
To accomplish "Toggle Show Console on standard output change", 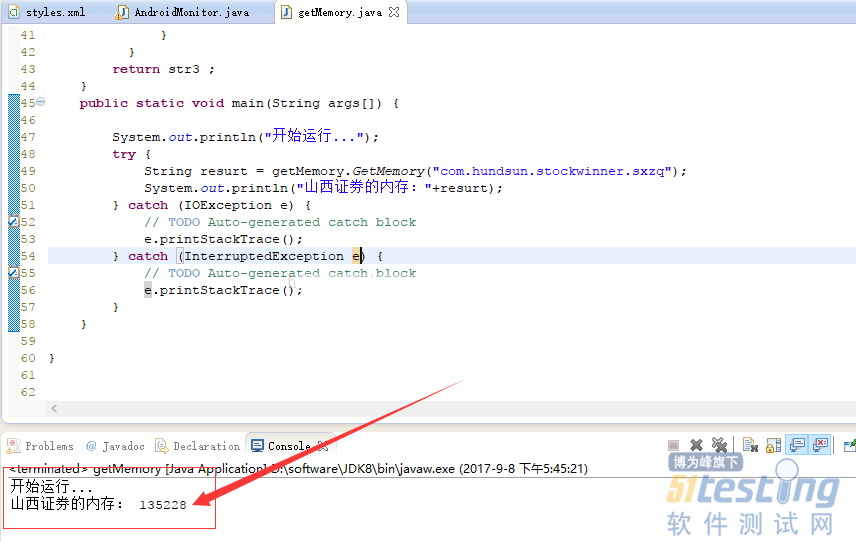I will (797, 445).
